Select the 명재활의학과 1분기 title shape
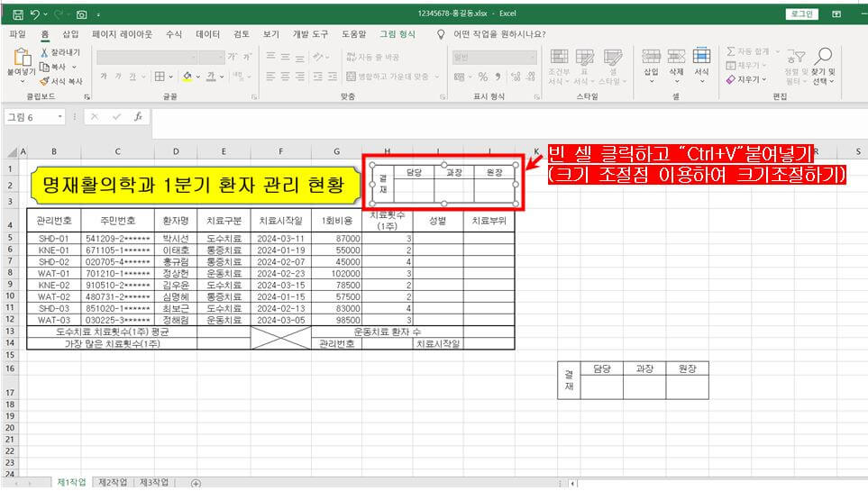This screenshot has width=868, height=491. (x=195, y=185)
